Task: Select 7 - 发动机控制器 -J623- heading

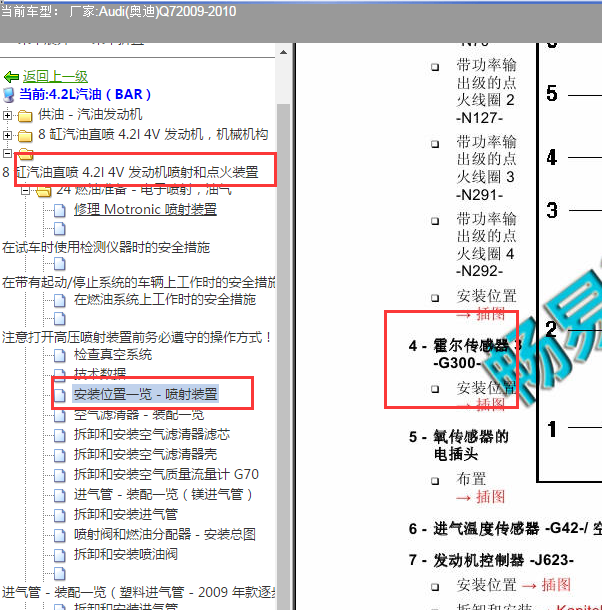Action: [x=491, y=560]
